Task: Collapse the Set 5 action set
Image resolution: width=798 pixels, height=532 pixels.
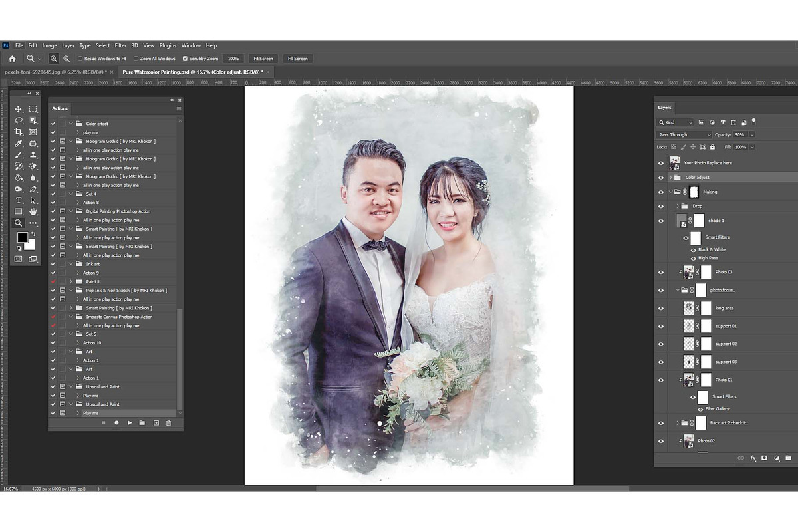Action: pyautogui.click(x=71, y=334)
